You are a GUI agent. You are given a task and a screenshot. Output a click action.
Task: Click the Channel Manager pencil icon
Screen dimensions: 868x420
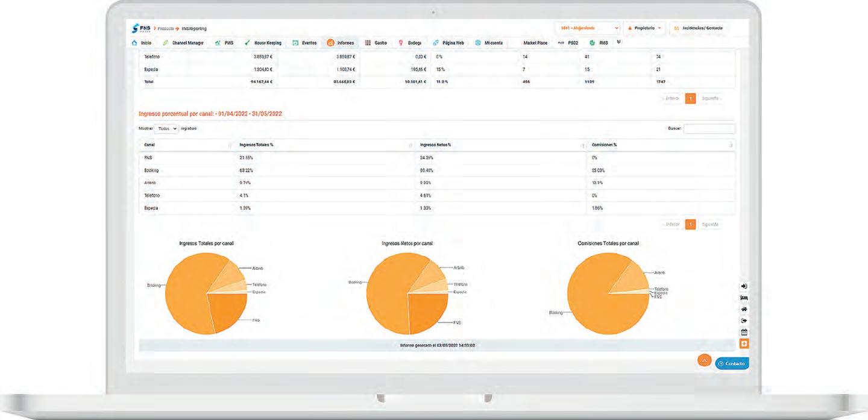point(166,43)
